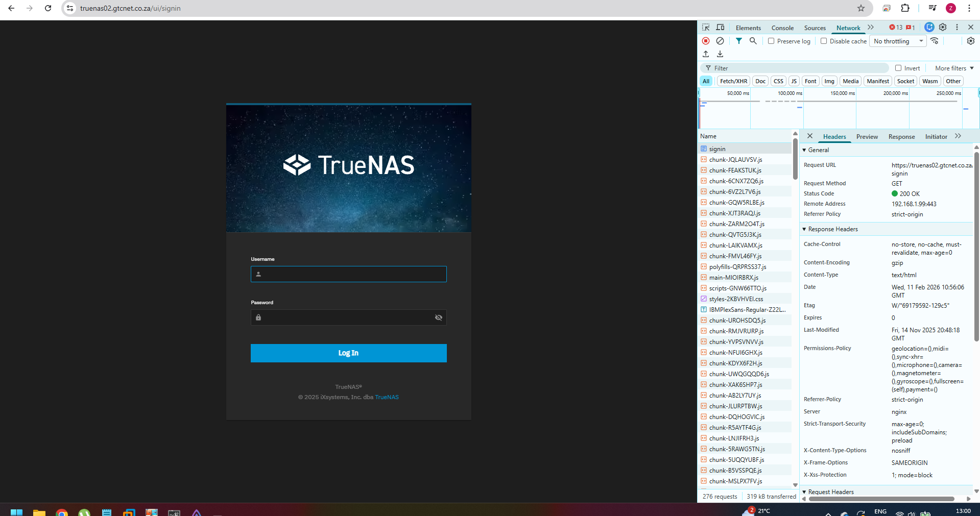980x516 pixels.
Task: Click the DevTools inspect element picker icon
Action: coord(706,28)
